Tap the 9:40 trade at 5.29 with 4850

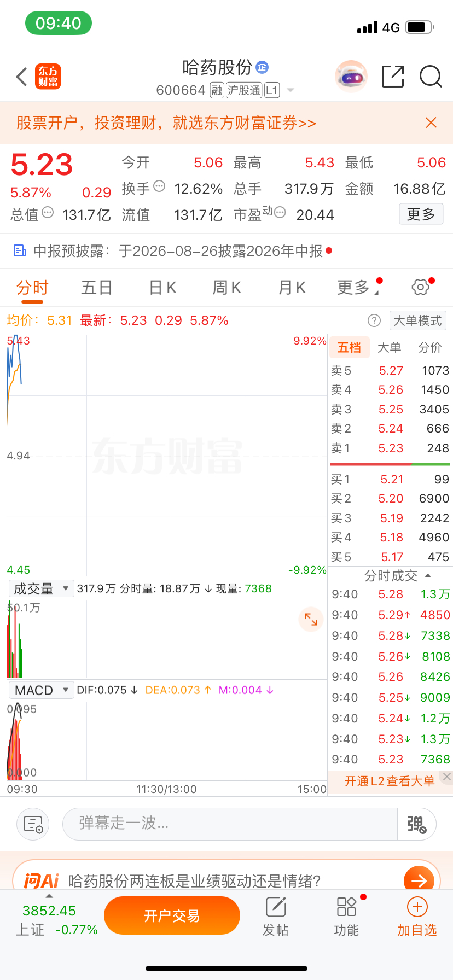[x=391, y=615]
